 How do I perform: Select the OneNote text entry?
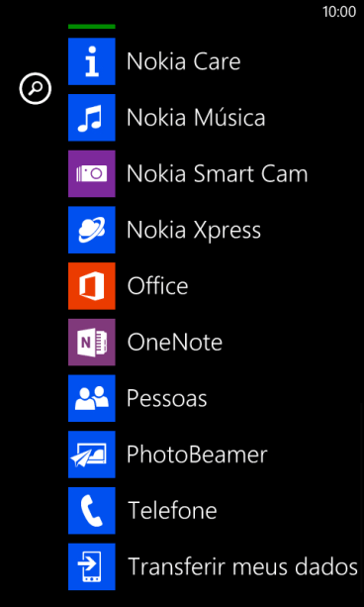[175, 343]
